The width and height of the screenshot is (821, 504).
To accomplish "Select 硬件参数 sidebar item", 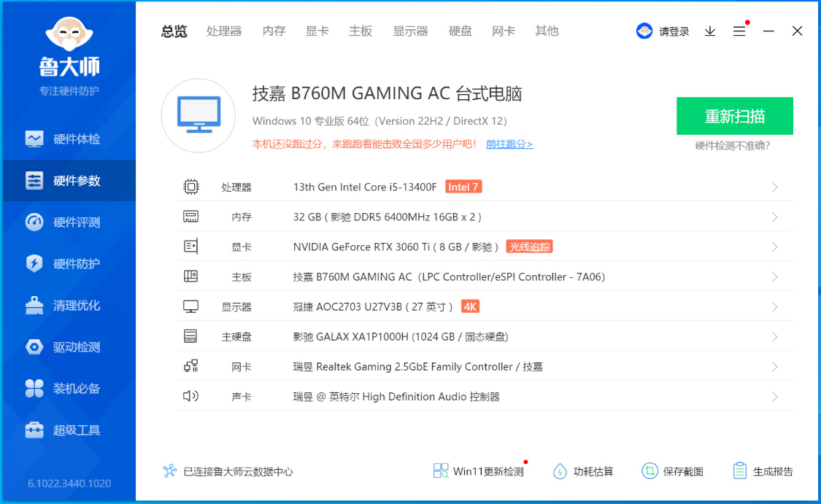I will click(69, 181).
